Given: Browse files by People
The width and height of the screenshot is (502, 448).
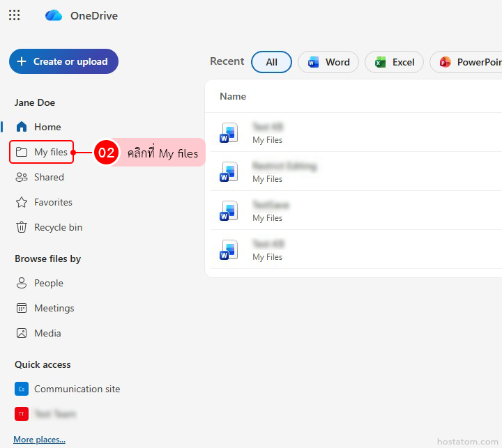Looking at the screenshot, I should pyautogui.click(x=49, y=283).
